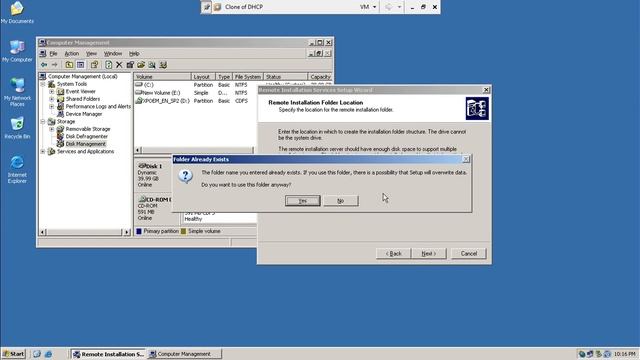Click the last toolbar icon in Computer Management
The width and height of the screenshot is (640, 360).
click(x=163, y=65)
